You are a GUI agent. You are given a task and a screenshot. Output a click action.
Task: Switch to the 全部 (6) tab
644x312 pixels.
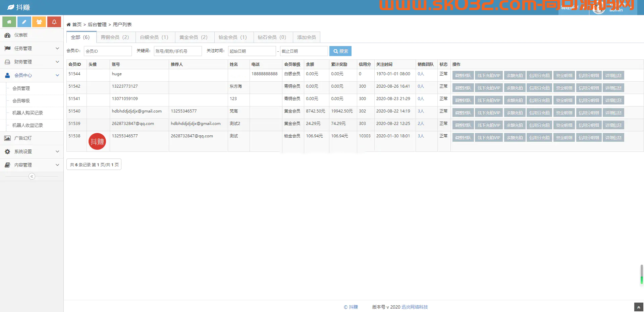82,37
